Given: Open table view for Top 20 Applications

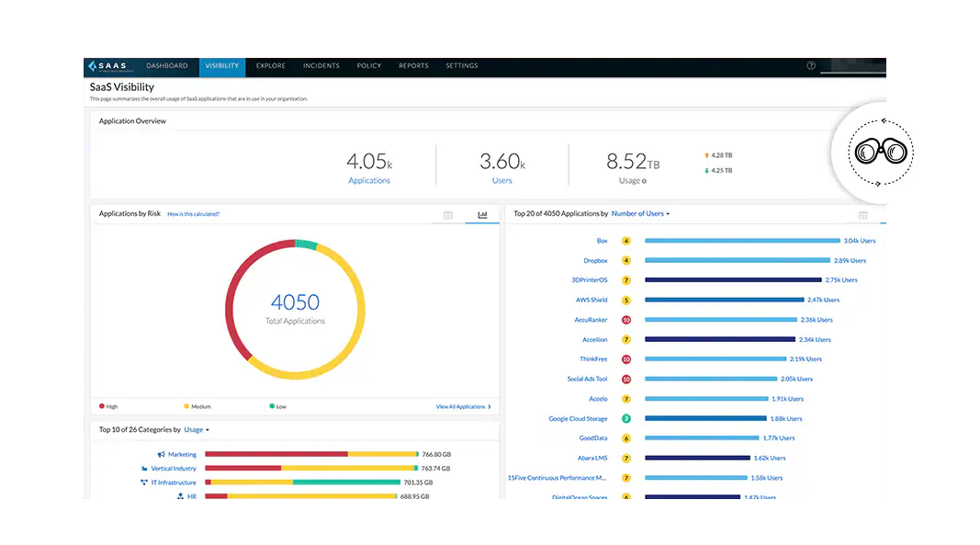Looking at the screenshot, I should tap(862, 214).
